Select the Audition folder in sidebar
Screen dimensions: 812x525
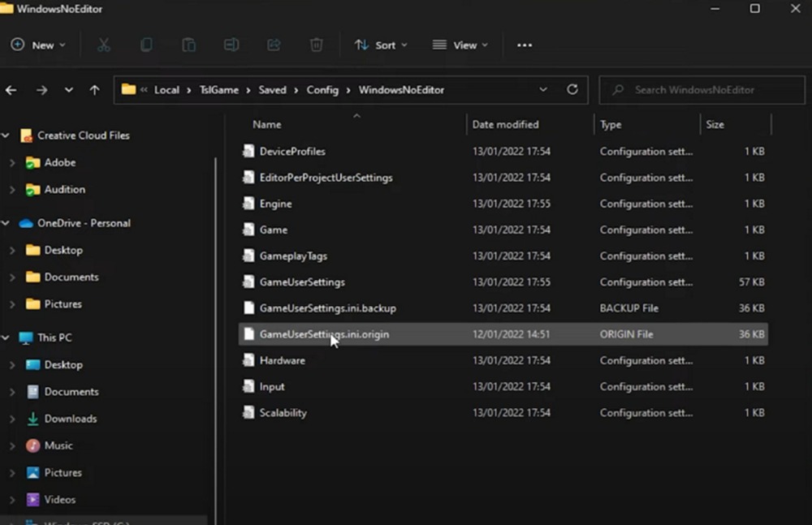[x=55, y=190]
